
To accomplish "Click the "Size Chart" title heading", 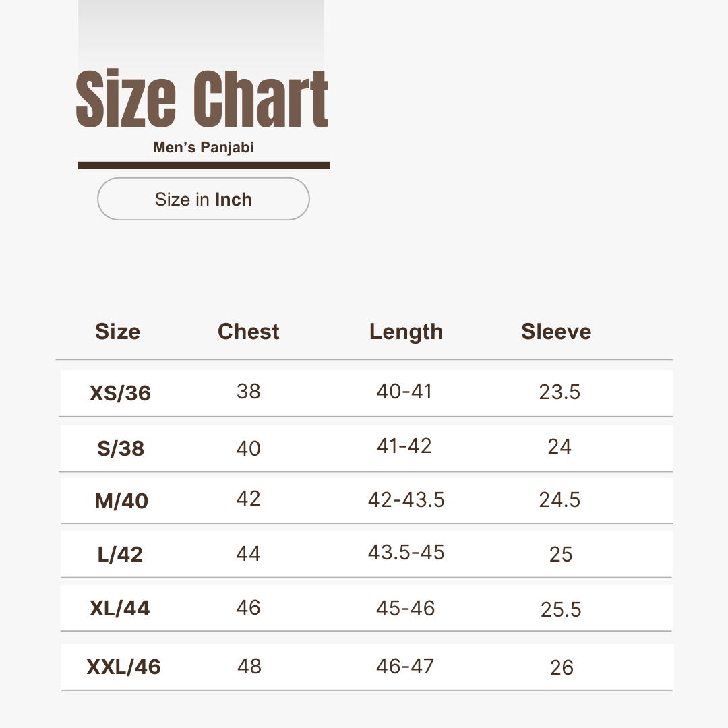I will (202, 100).
